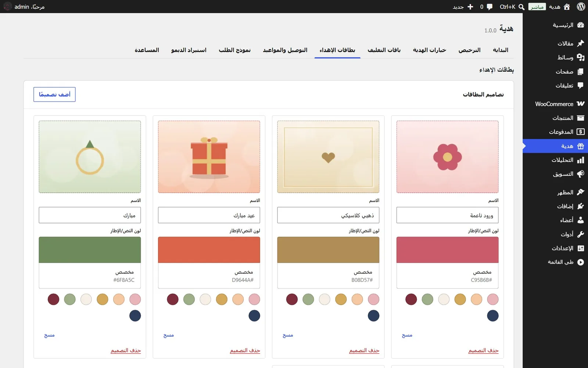Open the WordPress logo menu
Screen dimensions: 588x368
pyautogui.click(x=581, y=7)
